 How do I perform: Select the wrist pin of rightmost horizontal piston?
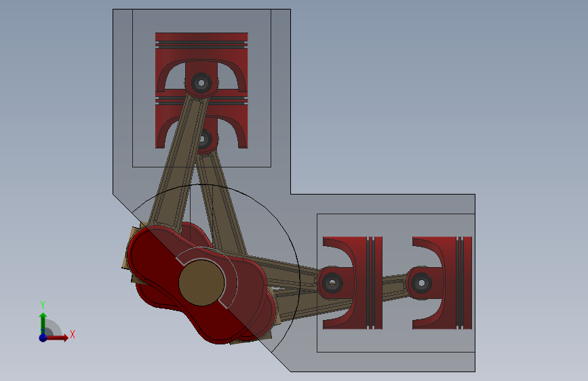421,283
